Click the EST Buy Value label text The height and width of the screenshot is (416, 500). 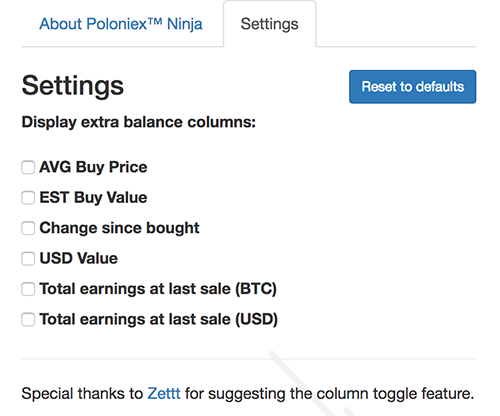pyautogui.click(x=93, y=197)
